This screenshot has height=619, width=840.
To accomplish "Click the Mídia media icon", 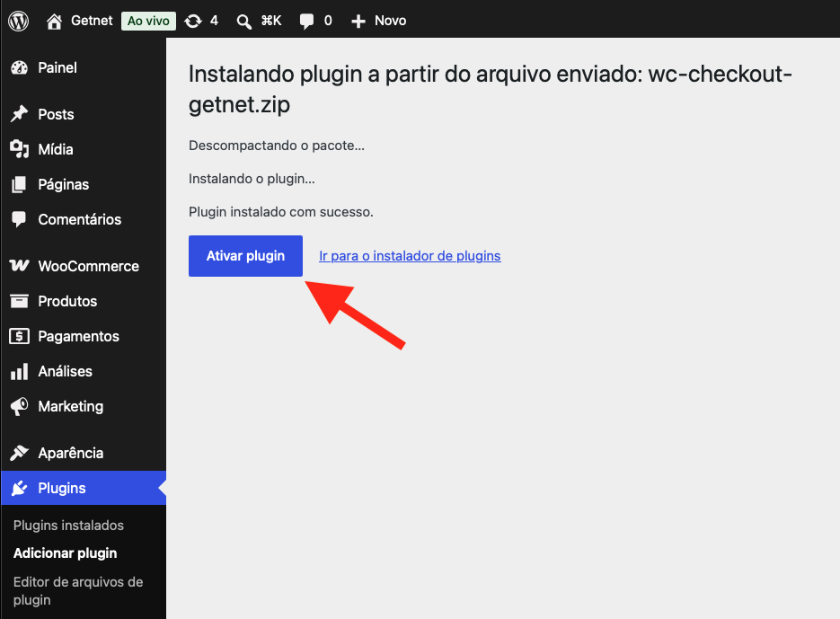I will [19, 149].
